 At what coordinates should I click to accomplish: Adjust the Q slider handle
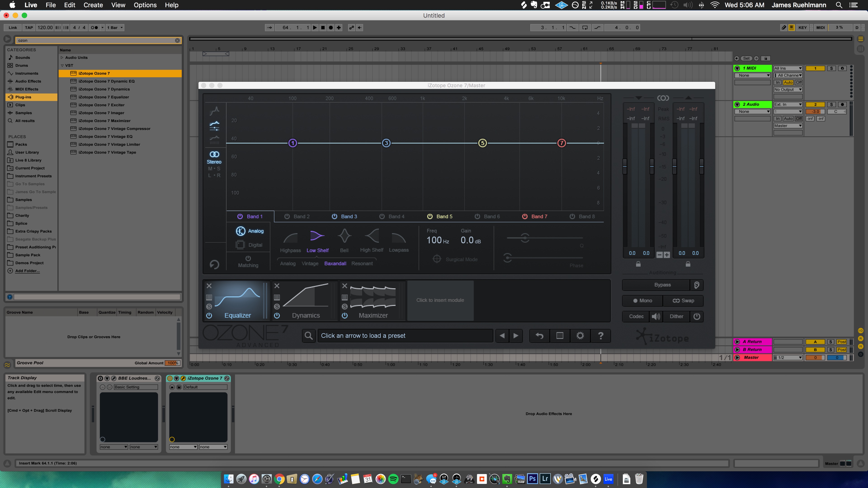click(x=525, y=238)
